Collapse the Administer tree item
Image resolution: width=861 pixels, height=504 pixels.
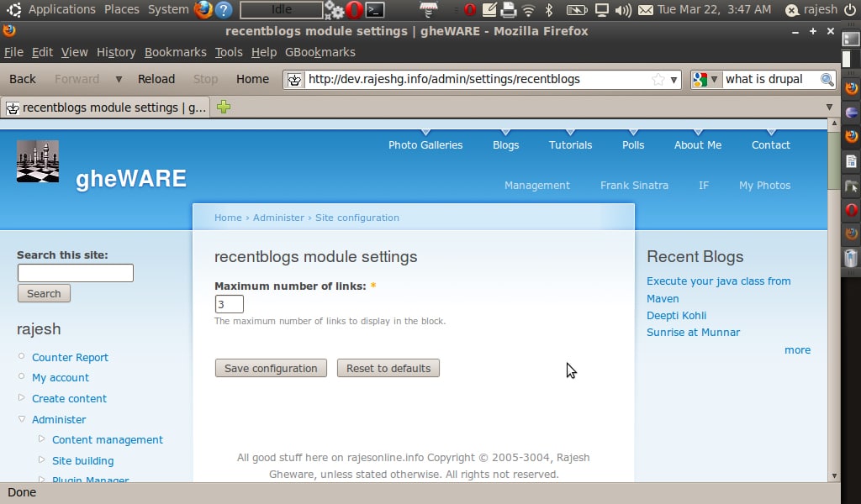click(x=21, y=419)
